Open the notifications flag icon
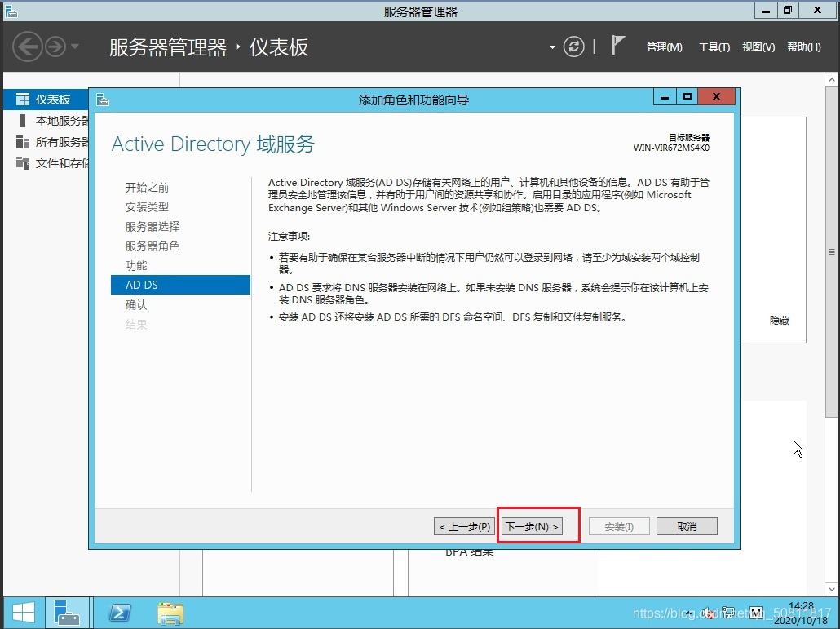 coord(617,46)
